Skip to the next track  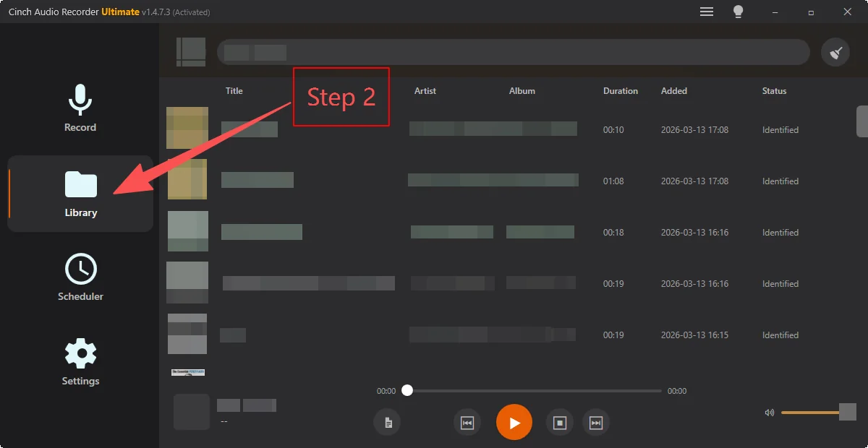[596, 422]
